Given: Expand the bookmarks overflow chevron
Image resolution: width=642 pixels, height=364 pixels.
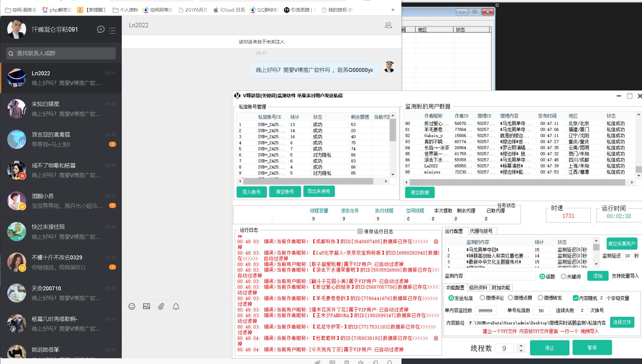Looking at the screenshot, I should point(393,10).
